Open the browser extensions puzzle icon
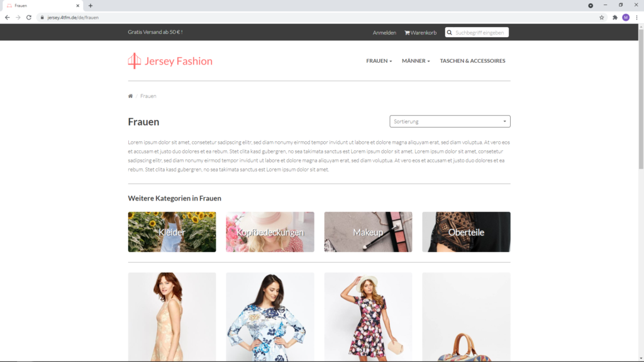Image resolution: width=644 pixels, height=362 pixels. (x=614, y=18)
